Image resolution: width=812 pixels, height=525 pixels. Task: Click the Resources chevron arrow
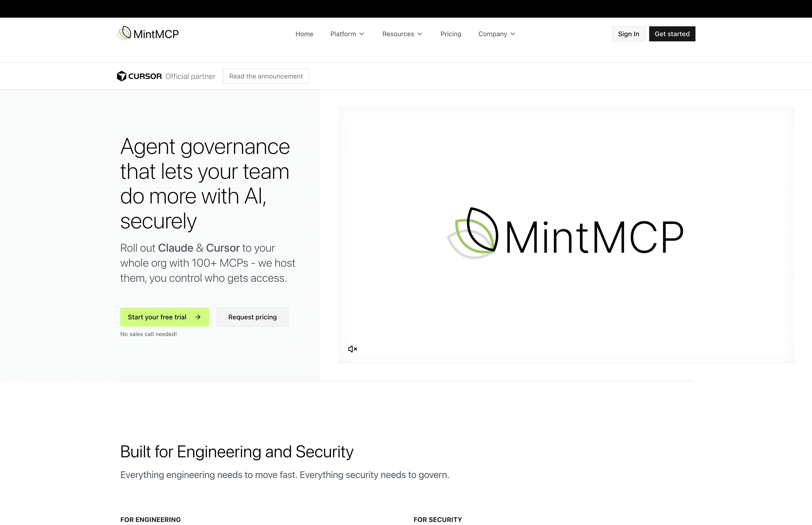point(420,34)
